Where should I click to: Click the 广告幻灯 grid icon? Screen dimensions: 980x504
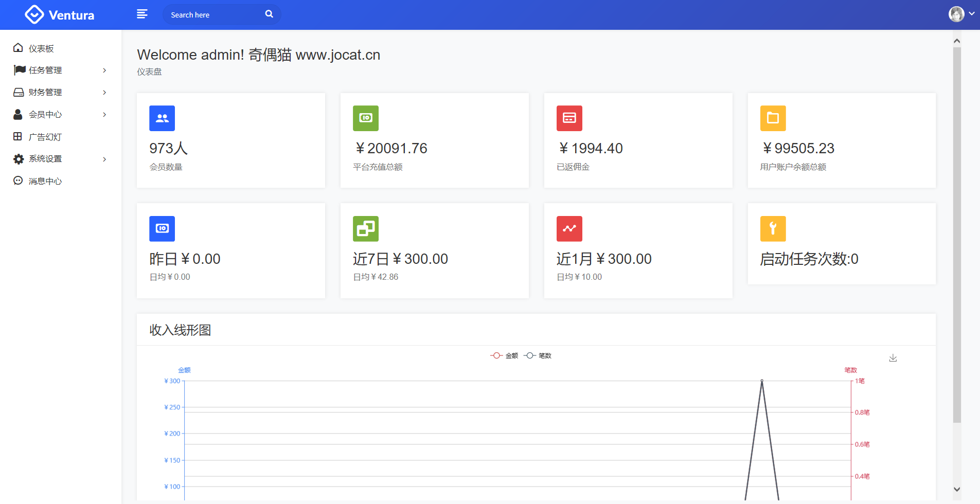(17, 136)
